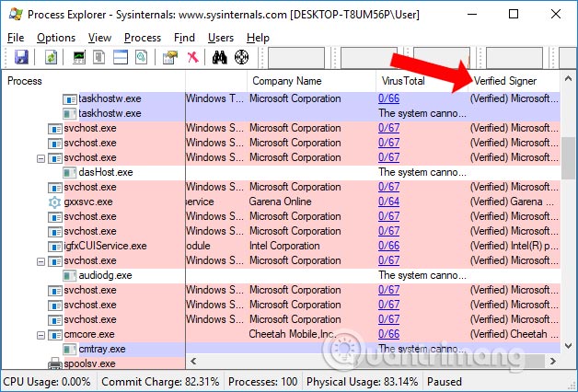The height and width of the screenshot is (392, 578).
Task: Sort by the VirusTotal column header
Action: click(x=422, y=81)
